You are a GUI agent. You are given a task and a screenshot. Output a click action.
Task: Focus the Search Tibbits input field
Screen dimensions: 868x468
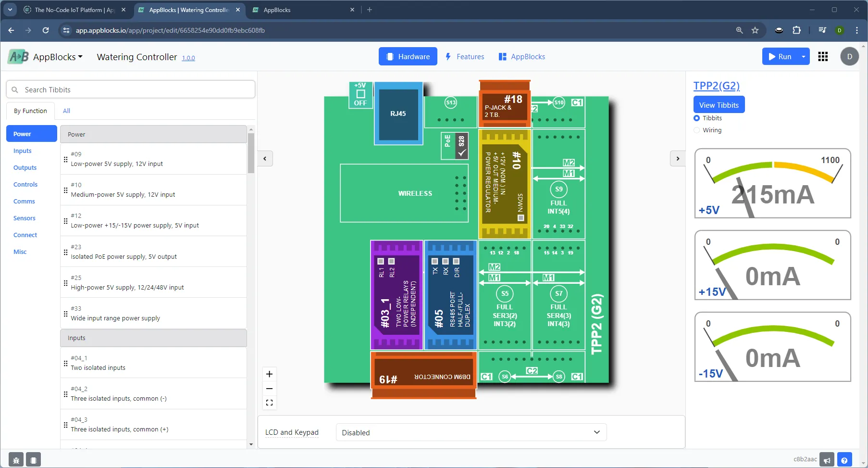click(131, 90)
